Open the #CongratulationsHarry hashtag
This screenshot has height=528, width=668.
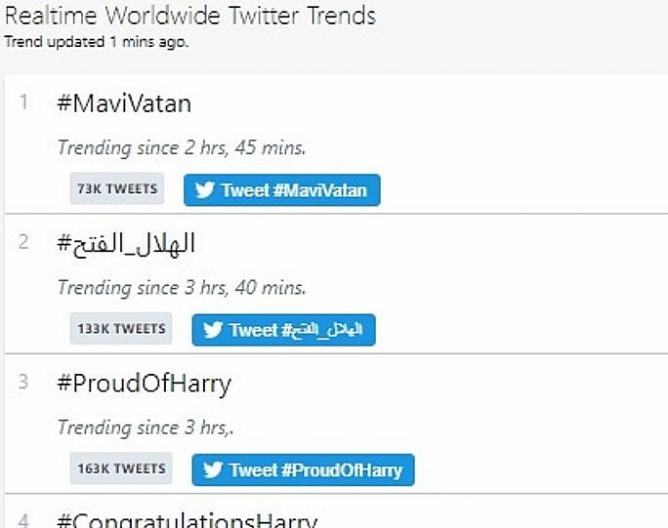tap(187, 520)
